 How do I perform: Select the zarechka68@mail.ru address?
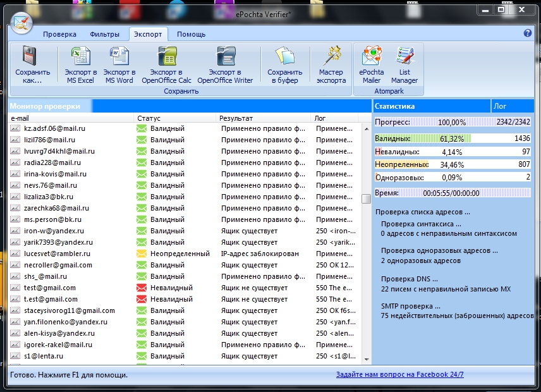(57, 208)
